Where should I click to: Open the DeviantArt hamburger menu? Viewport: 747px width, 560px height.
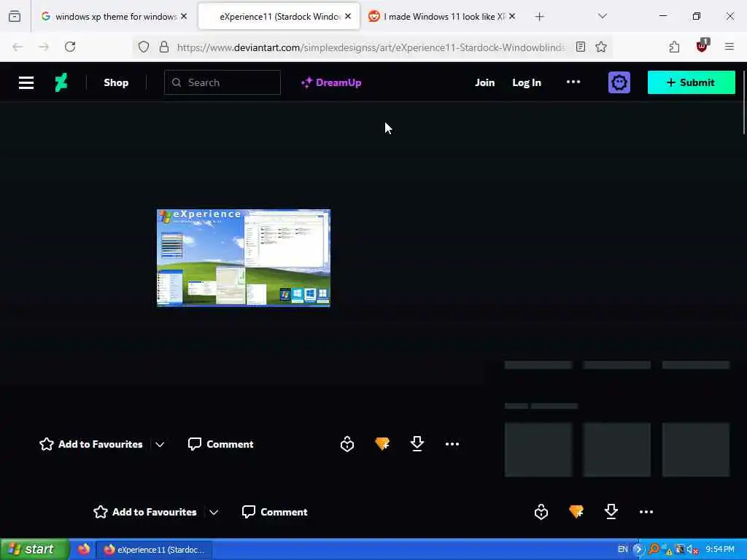(26, 82)
